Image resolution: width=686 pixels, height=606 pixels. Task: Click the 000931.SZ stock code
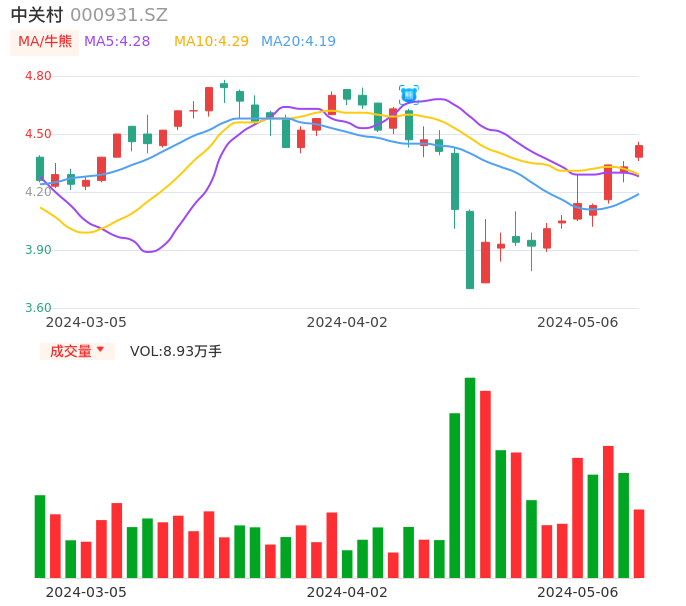[x=119, y=15]
